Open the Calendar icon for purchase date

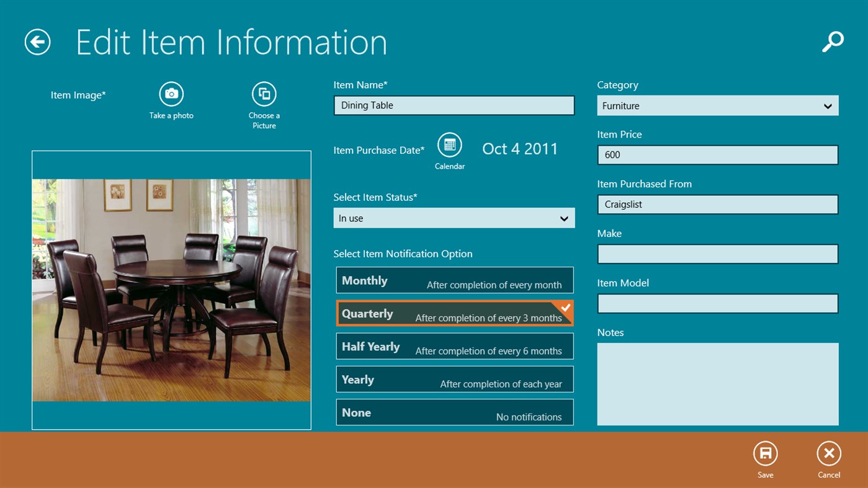pos(450,145)
